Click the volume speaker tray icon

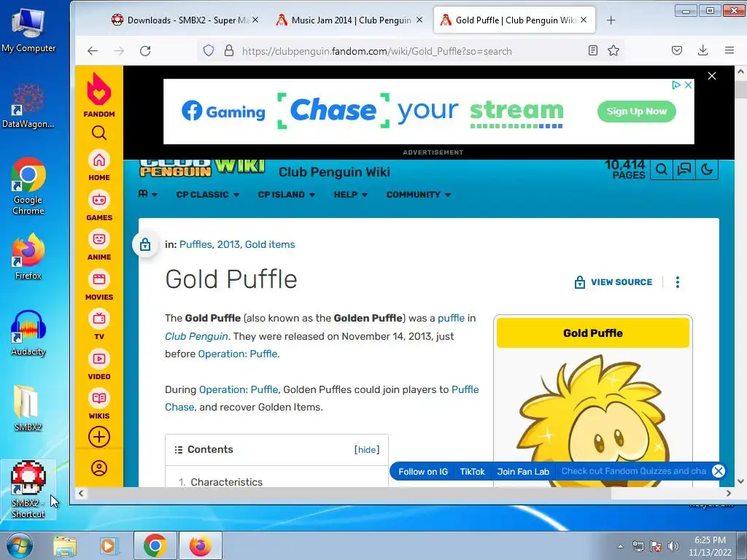[673, 545]
